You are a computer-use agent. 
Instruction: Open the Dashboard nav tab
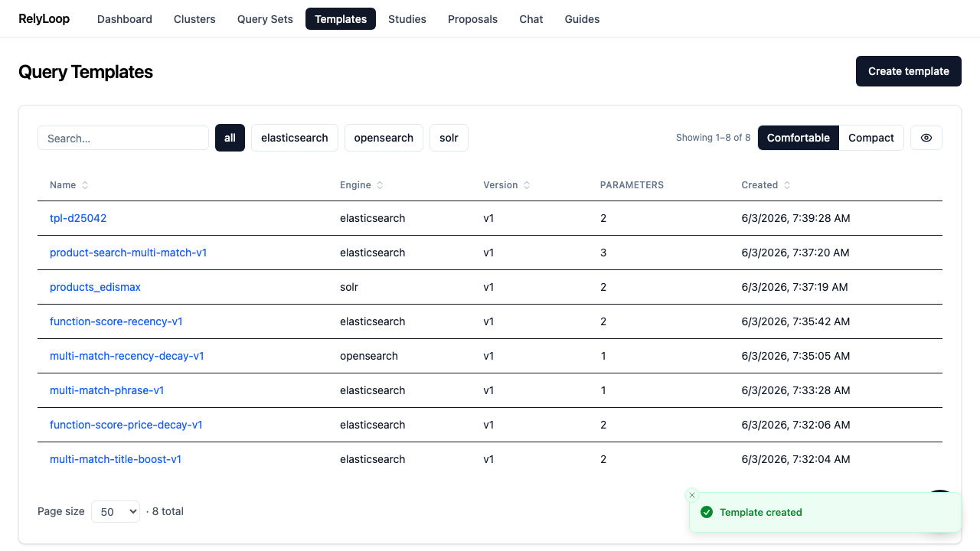click(x=125, y=19)
